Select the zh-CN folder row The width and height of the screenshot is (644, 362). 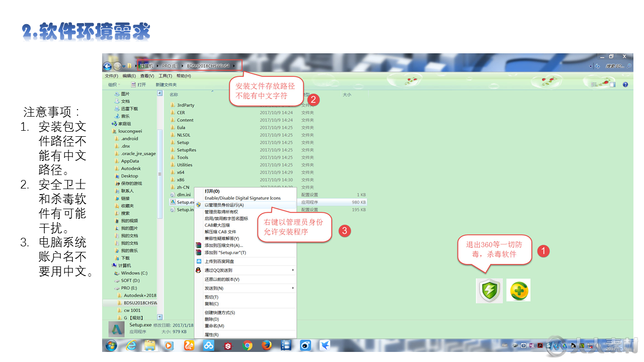268,187
